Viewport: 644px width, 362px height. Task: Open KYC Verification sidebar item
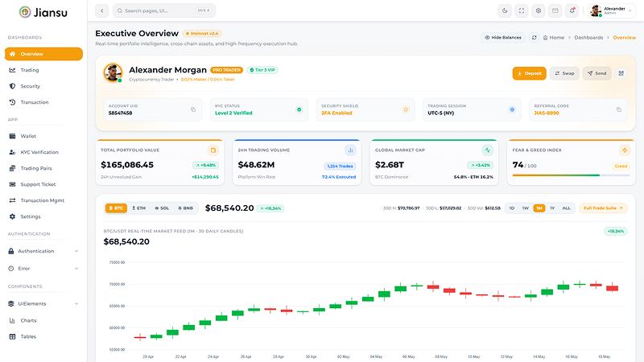click(43, 152)
